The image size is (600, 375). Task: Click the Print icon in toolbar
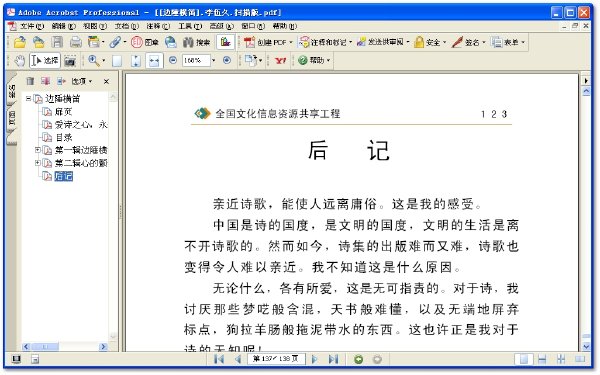(x=75, y=42)
